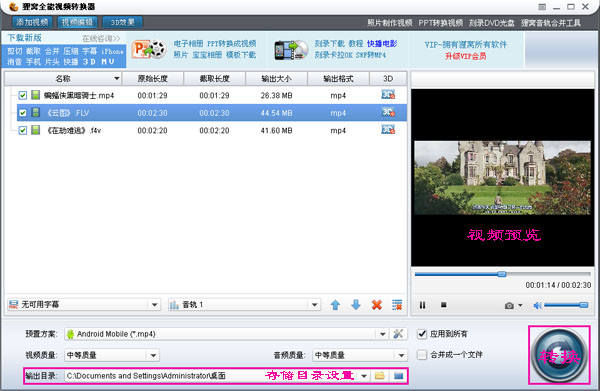Stop the video preview
The image size is (600, 391).
tap(443, 305)
